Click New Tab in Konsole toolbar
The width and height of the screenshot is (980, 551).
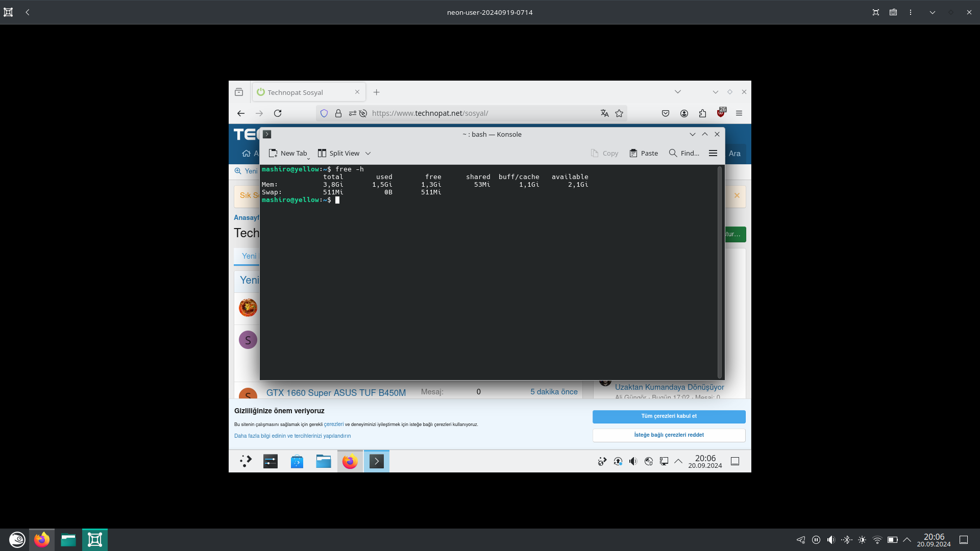pos(288,153)
